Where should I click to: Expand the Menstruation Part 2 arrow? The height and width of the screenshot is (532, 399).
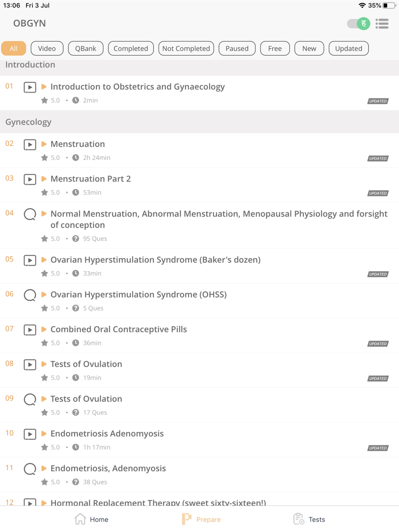pyautogui.click(x=44, y=179)
